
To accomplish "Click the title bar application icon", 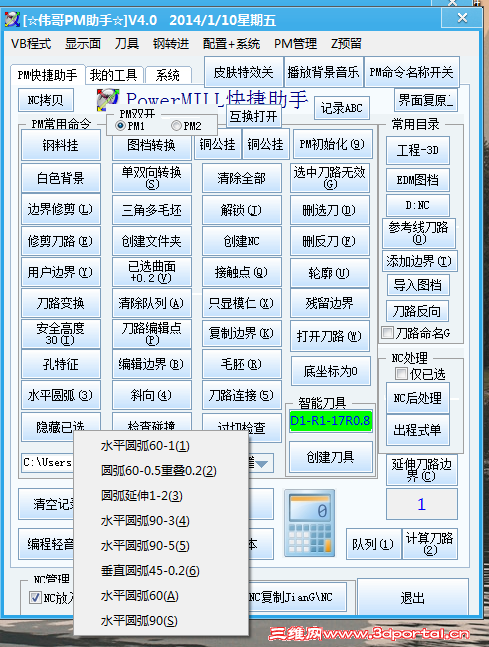I will (x=12, y=19).
